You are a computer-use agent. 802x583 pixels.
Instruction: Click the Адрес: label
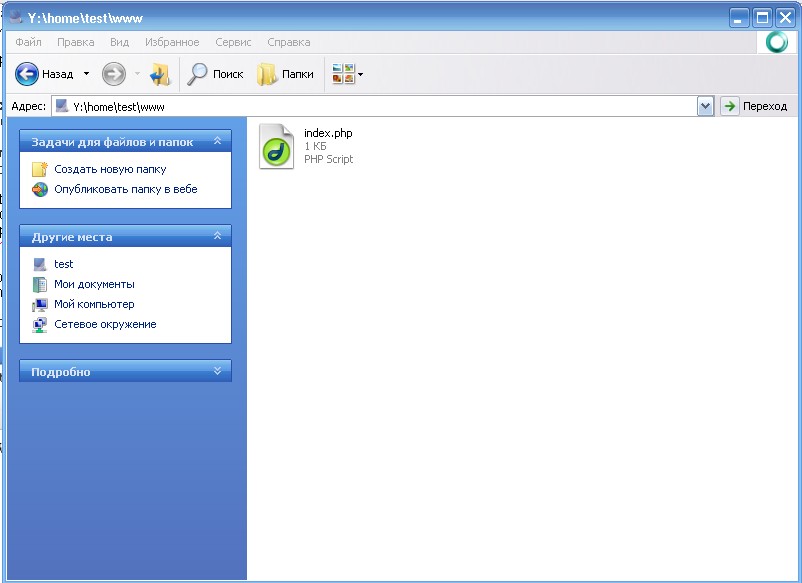29,106
